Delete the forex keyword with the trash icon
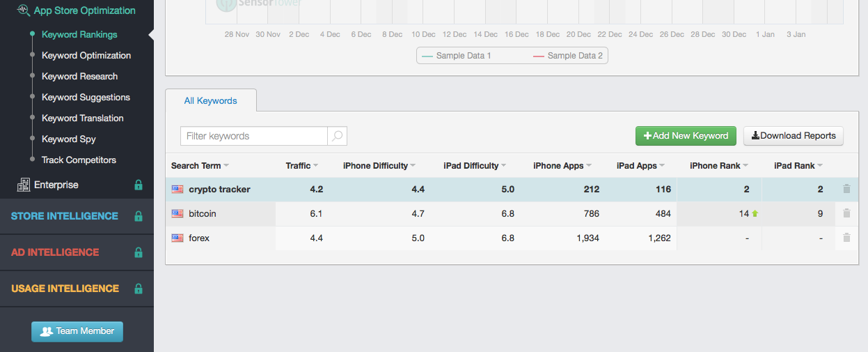This screenshot has height=352, width=868. [846, 238]
